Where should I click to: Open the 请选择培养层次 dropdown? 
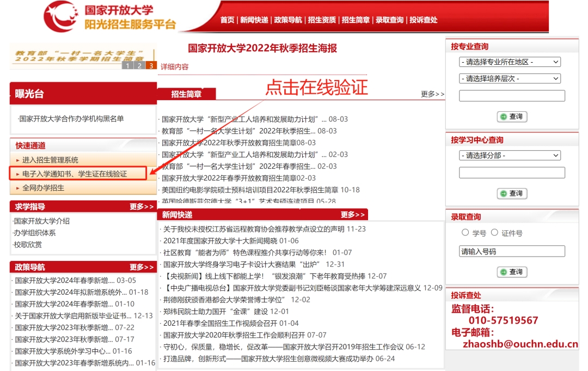pos(510,78)
